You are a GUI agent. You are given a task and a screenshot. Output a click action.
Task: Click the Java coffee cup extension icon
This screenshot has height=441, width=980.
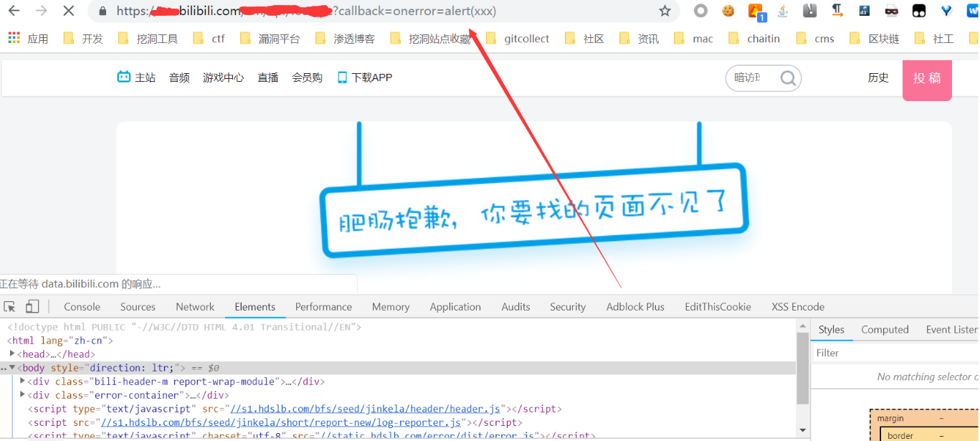(783, 11)
